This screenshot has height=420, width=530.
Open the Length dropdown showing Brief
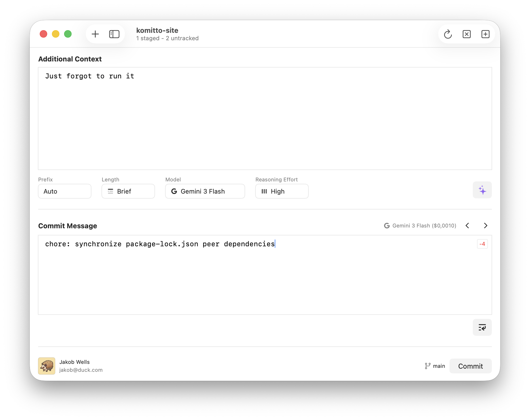128,191
